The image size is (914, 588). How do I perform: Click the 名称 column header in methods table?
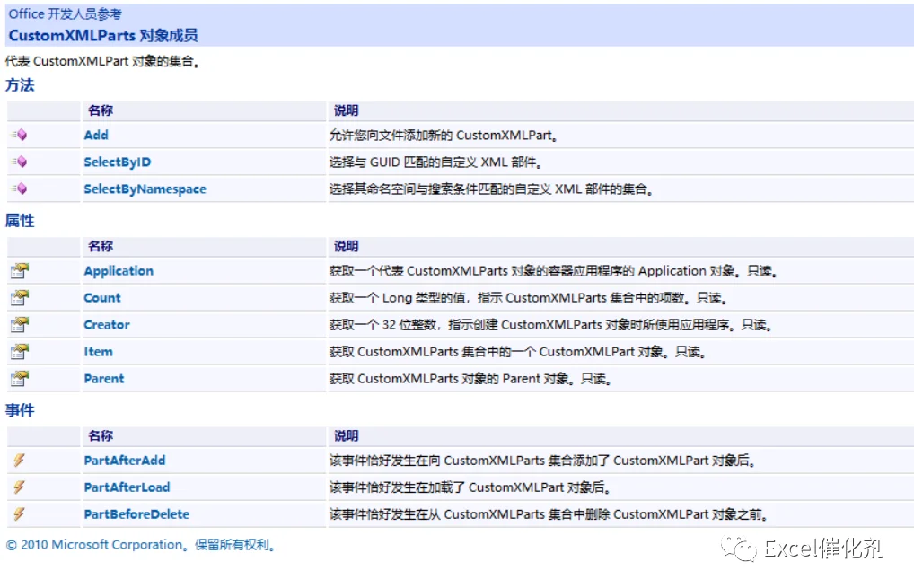click(101, 110)
